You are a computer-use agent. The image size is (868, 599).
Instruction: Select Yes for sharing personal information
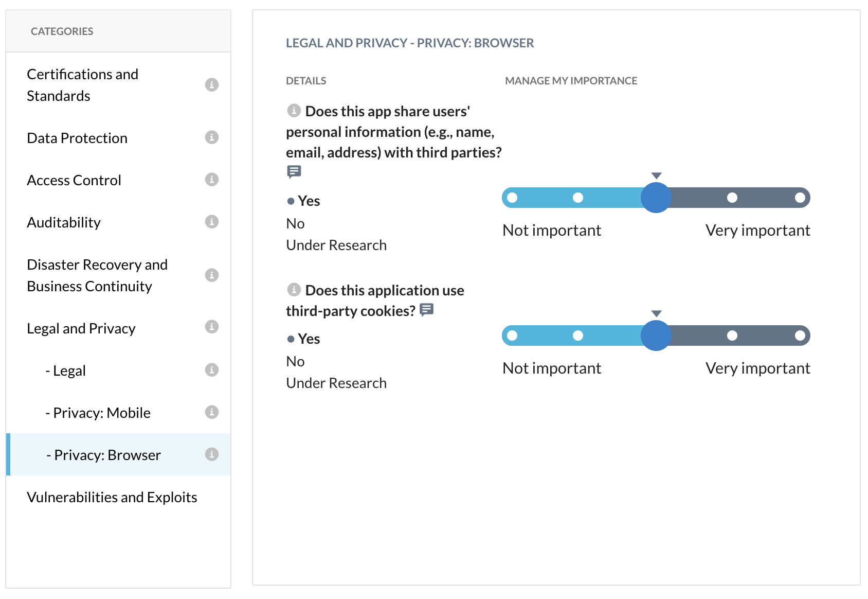coord(309,201)
